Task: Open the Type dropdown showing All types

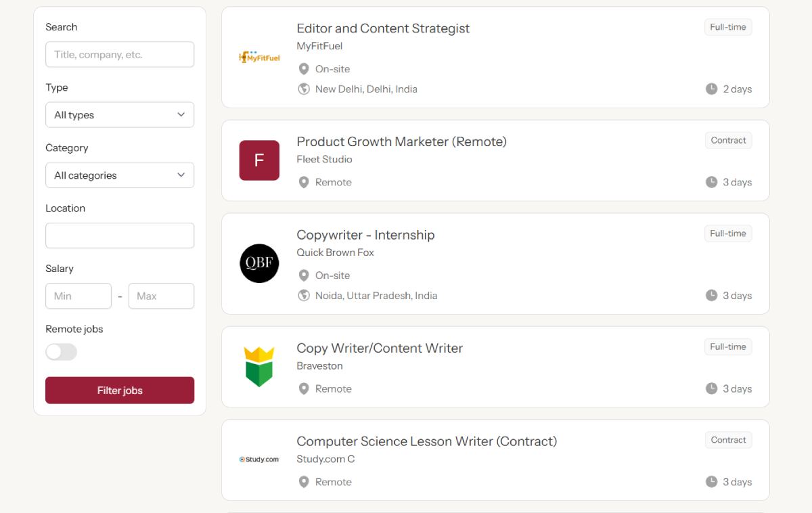Action: [x=120, y=114]
